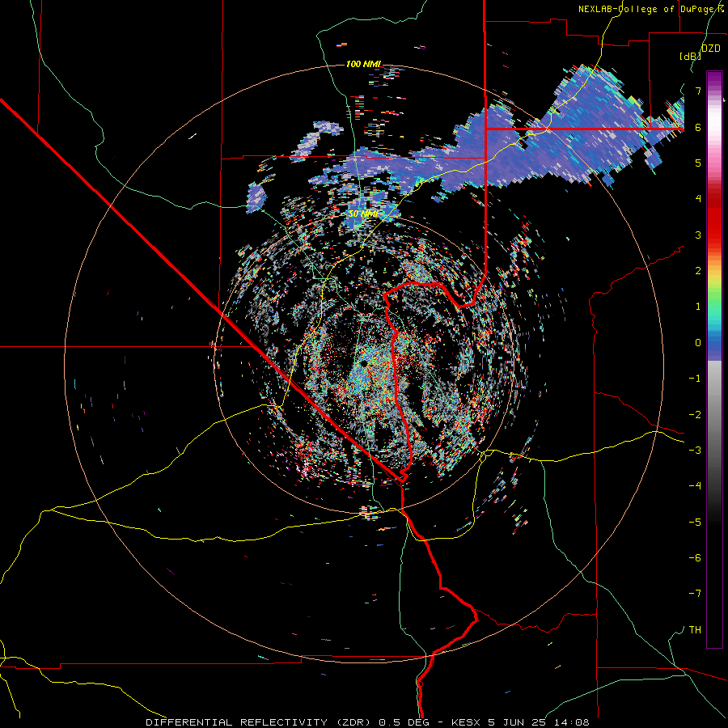Click the 'TH' label at the scale bottom

click(695, 629)
